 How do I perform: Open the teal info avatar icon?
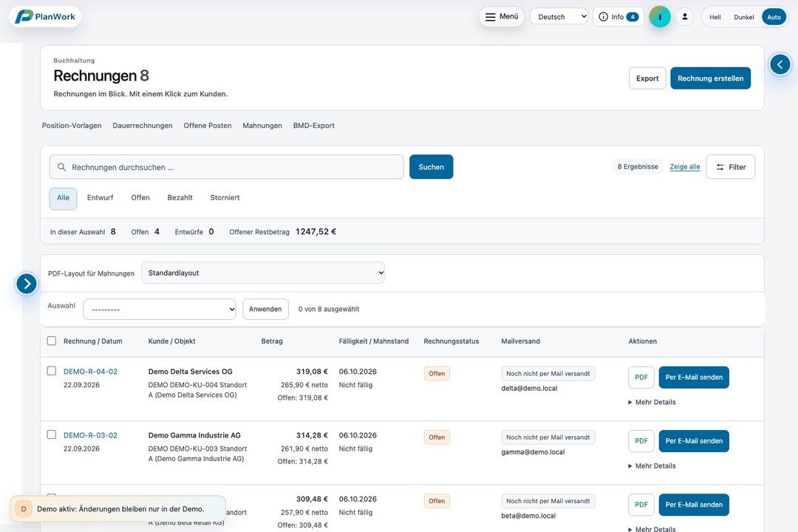pos(660,17)
